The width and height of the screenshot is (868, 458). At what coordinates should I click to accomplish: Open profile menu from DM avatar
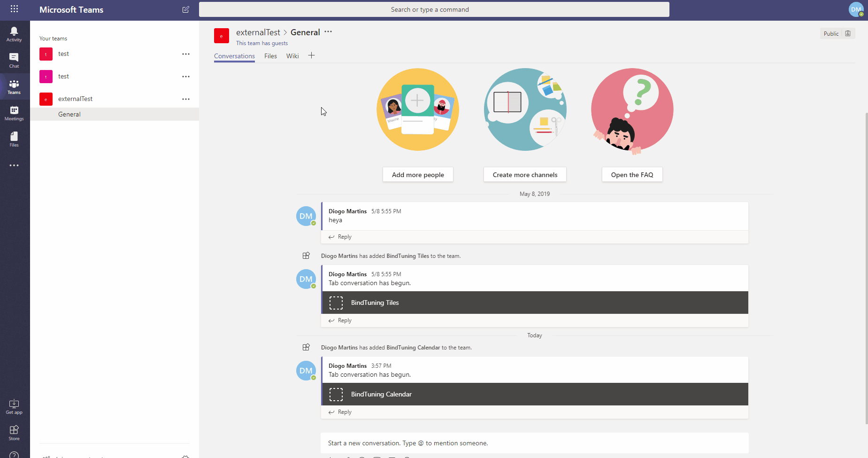[x=856, y=9]
